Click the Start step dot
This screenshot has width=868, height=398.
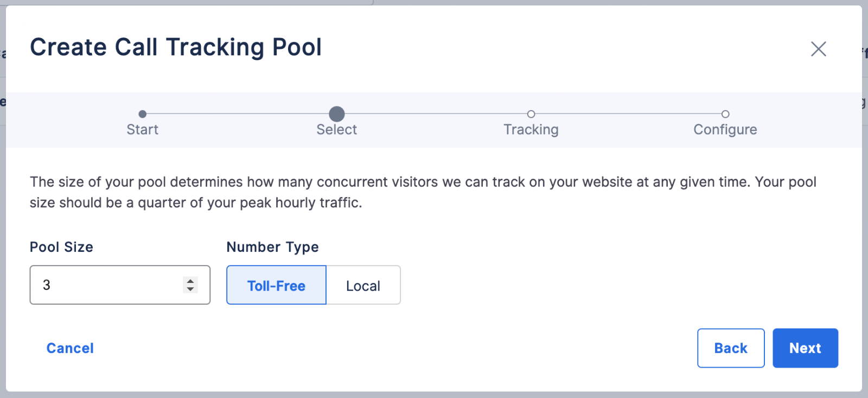142,114
